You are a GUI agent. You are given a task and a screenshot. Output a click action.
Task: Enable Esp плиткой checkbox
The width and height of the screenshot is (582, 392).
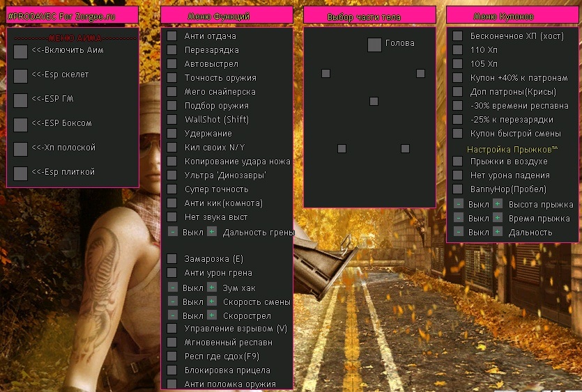tap(20, 173)
